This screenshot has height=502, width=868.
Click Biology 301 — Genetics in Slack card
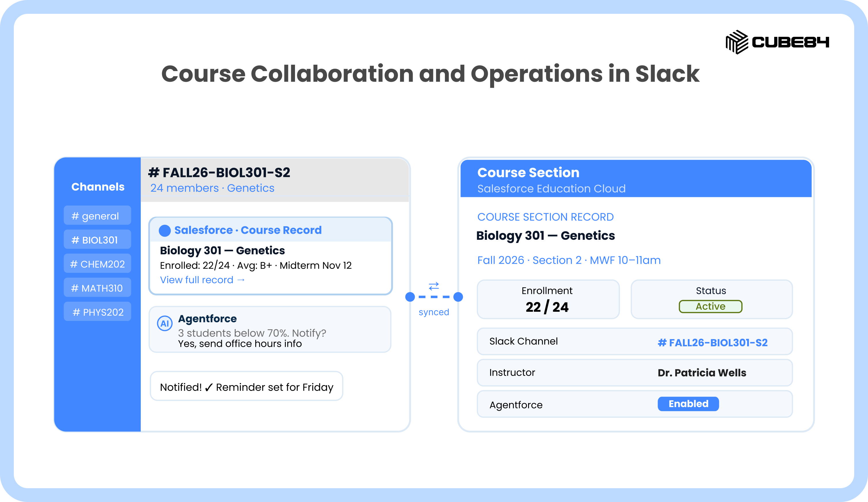222,250
